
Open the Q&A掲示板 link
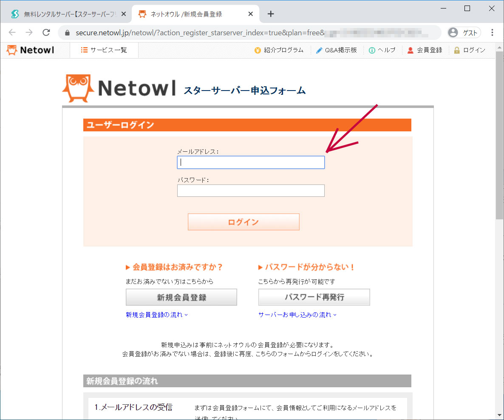pyautogui.click(x=337, y=50)
